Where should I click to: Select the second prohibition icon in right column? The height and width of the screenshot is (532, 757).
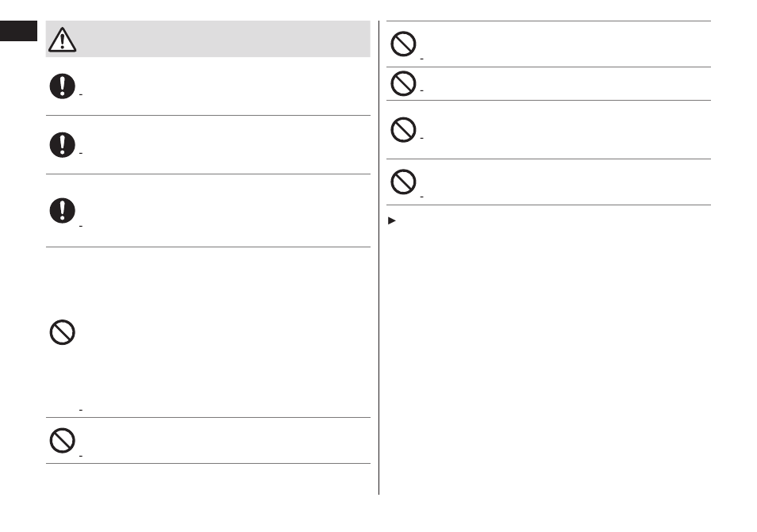[403, 83]
